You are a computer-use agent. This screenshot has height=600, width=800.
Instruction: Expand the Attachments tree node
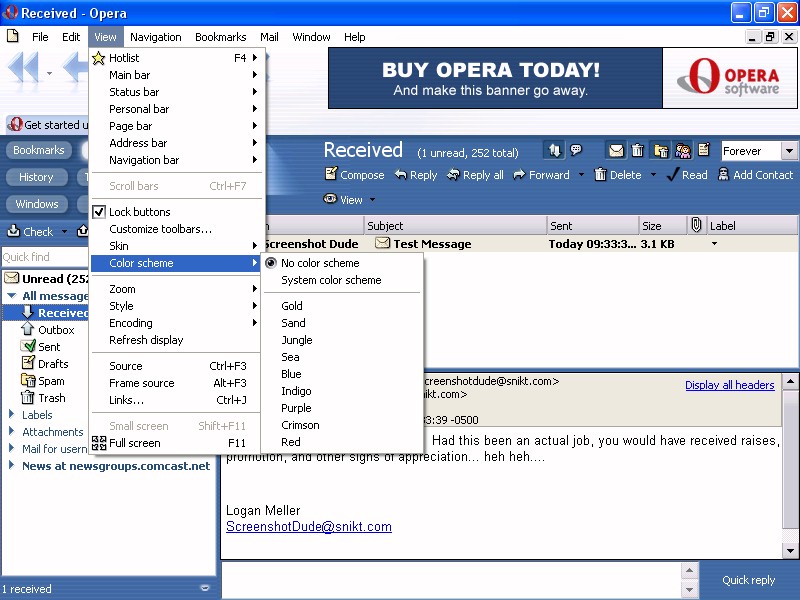pos(12,432)
